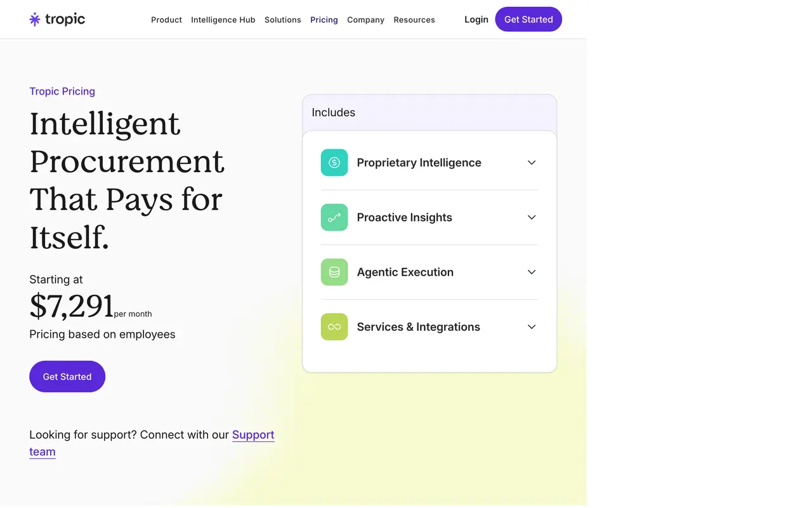
Task: Open the Company menu
Action: [x=365, y=20]
